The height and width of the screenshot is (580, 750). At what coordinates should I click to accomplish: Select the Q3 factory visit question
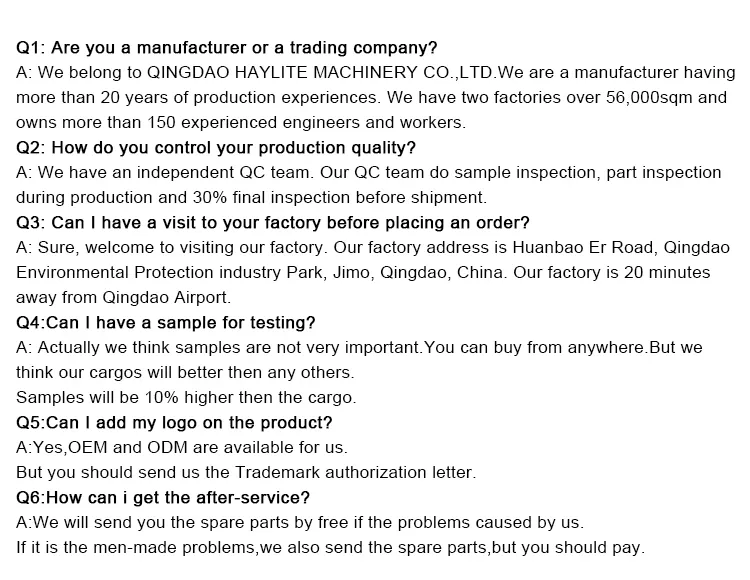point(273,222)
